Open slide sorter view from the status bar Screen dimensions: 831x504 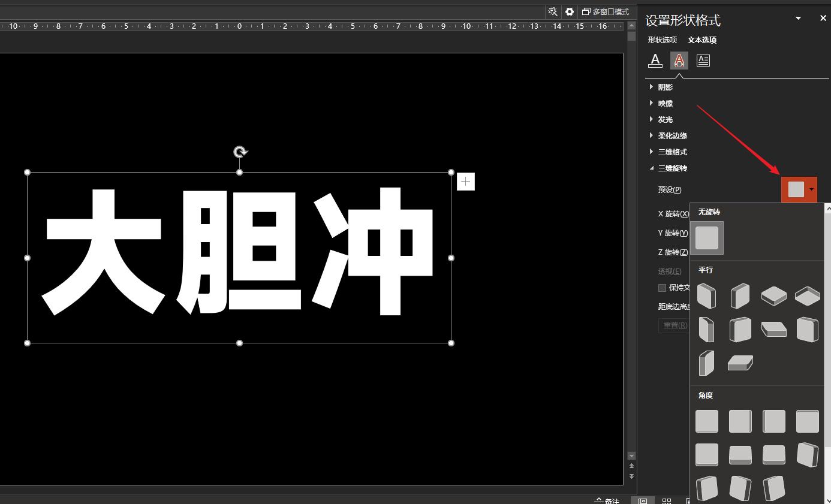coord(666,501)
